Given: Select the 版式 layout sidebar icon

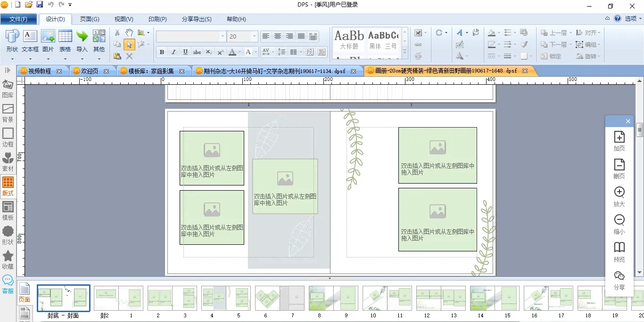Looking at the screenshot, I should [x=8, y=186].
